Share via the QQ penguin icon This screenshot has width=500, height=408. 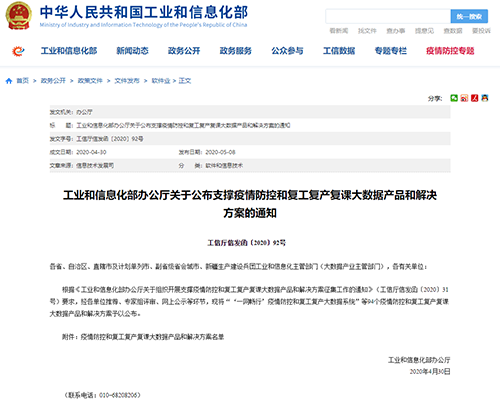485,98
